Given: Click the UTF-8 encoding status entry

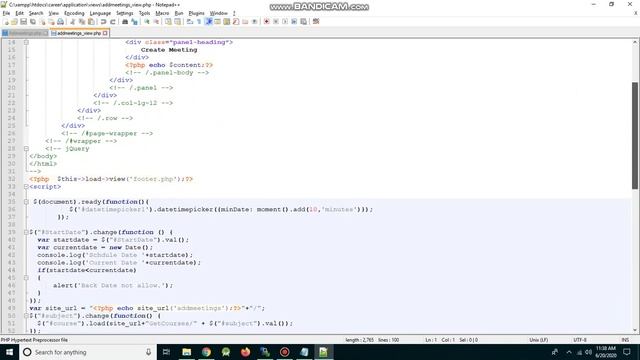Looking at the screenshot, I should (580, 340).
